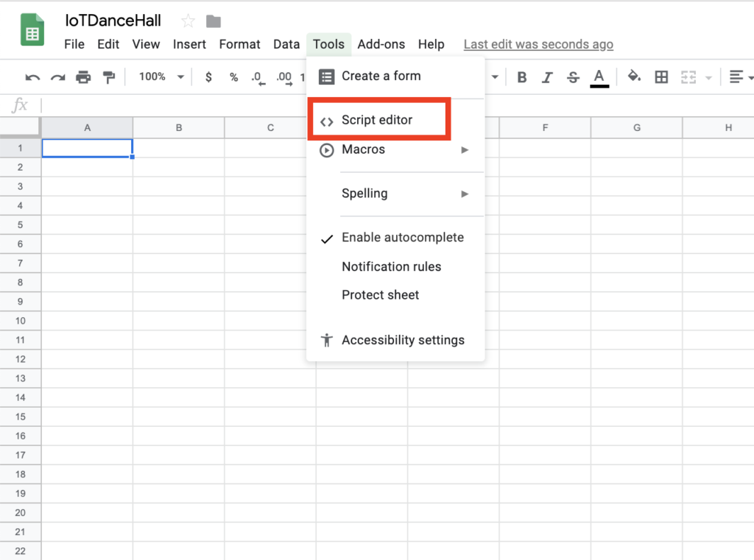Click the Undo icon

32,77
